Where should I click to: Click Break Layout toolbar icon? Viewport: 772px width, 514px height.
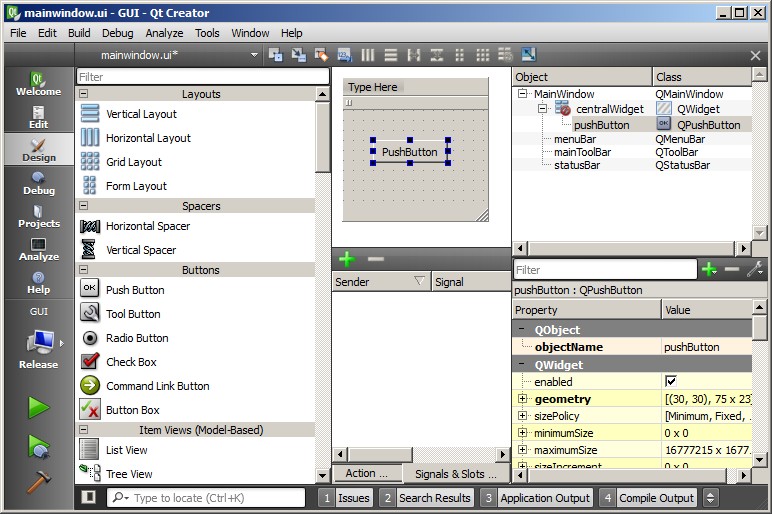tap(505, 55)
